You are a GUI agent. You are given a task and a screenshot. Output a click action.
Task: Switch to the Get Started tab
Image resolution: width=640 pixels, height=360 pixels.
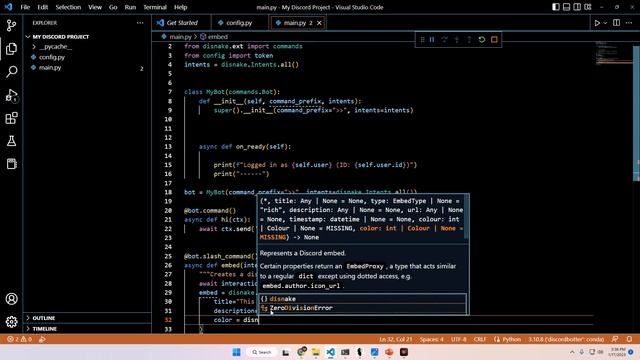click(x=181, y=23)
